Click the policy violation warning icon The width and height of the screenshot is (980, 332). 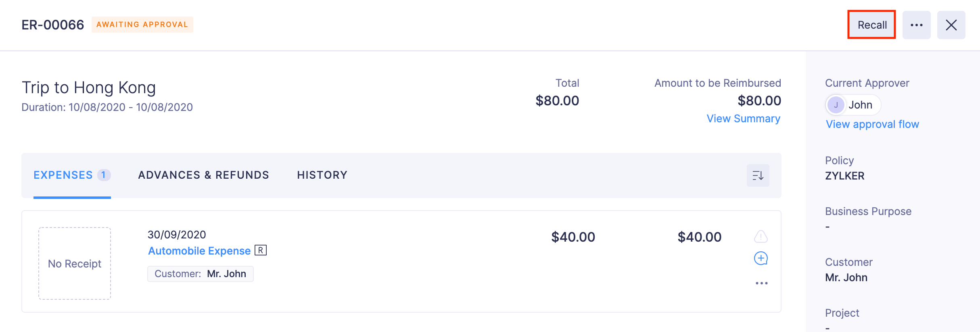[x=761, y=236]
